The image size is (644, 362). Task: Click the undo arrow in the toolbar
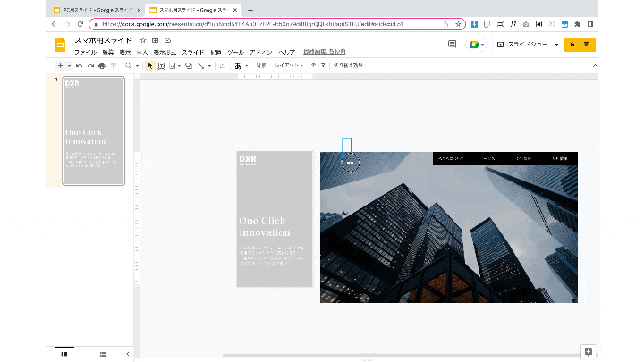(x=79, y=66)
